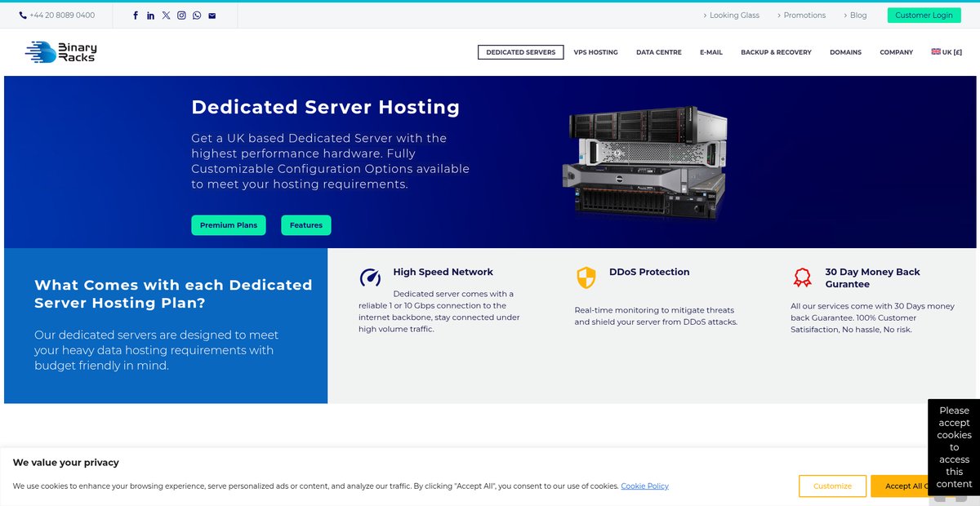Click the DDoS Protection shield icon

[x=586, y=277]
